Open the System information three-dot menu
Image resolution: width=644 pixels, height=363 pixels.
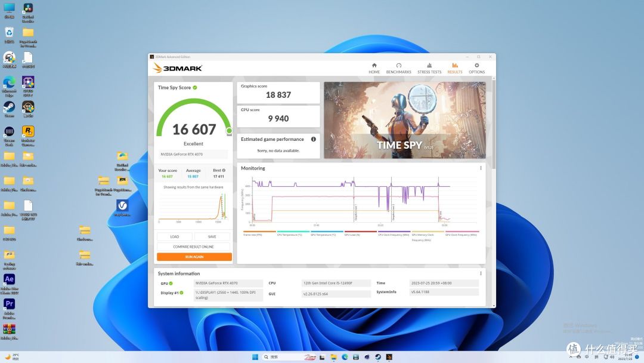click(481, 273)
